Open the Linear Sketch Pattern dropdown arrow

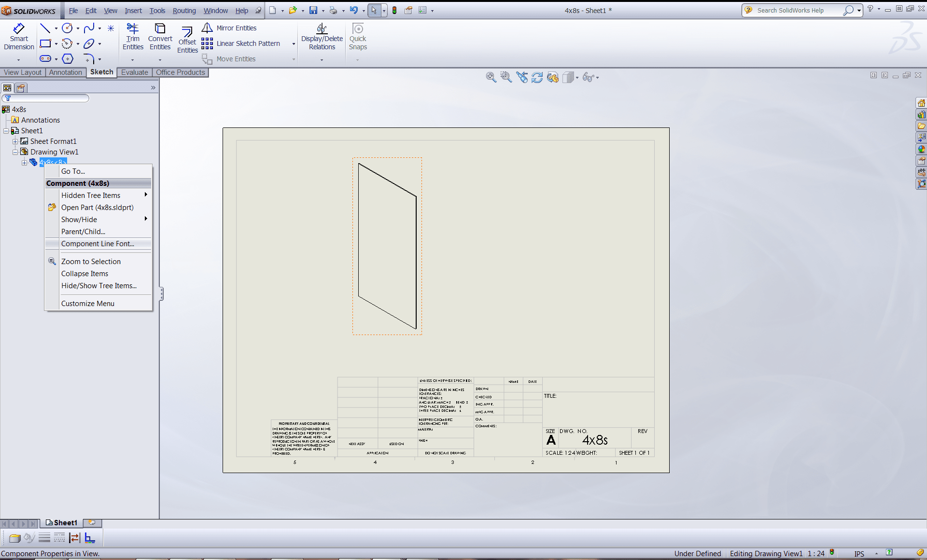pyautogui.click(x=294, y=44)
